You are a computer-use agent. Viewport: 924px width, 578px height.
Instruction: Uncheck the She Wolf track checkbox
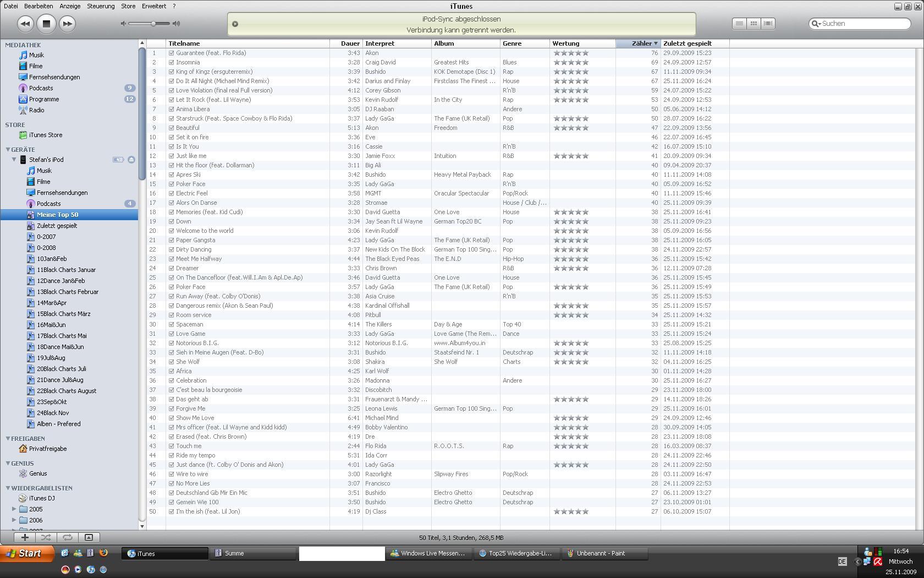pyautogui.click(x=171, y=362)
